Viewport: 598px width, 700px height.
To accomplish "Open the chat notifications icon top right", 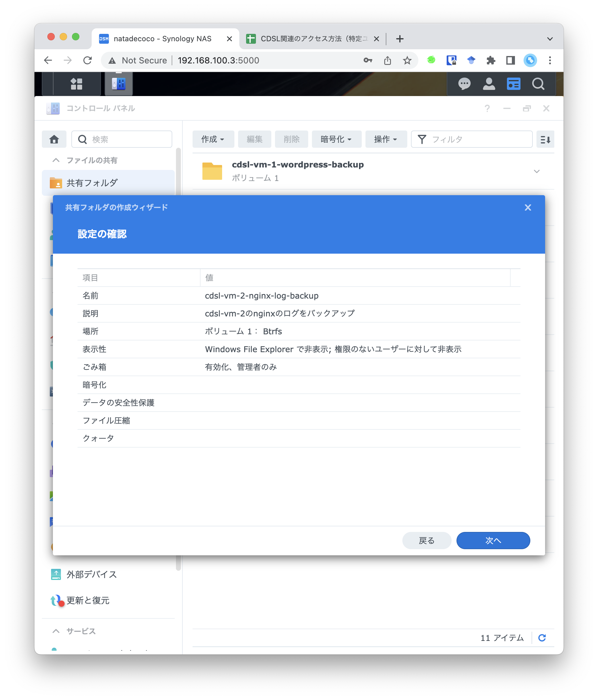I will (x=464, y=84).
